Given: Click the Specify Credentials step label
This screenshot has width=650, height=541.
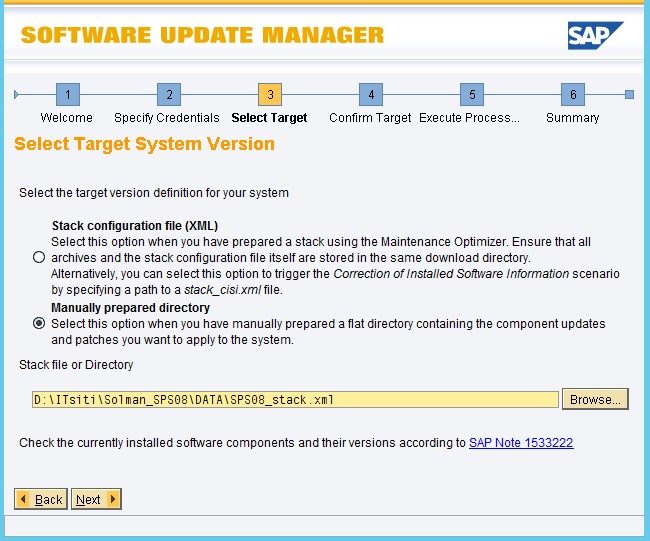Looking at the screenshot, I should 167,118.
